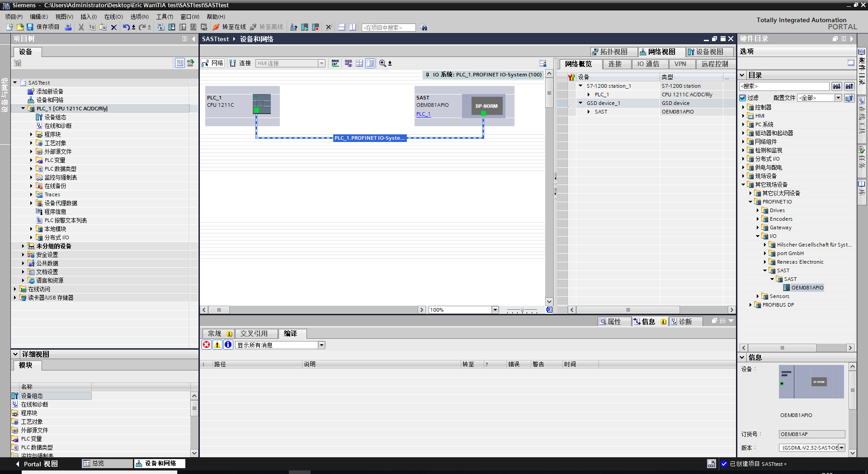The image size is (868, 474).
Task: Click the Stop CPU icon
Action: click(316, 27)
